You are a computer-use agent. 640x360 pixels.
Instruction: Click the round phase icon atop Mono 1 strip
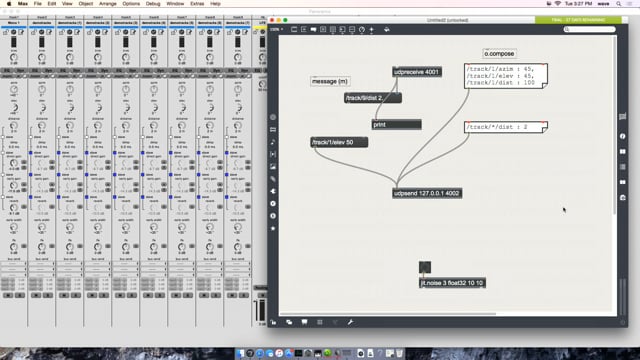point(13,32)
